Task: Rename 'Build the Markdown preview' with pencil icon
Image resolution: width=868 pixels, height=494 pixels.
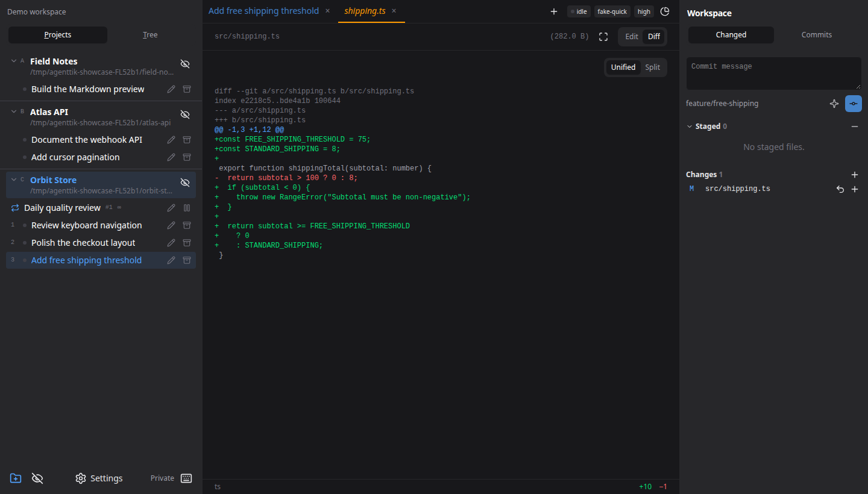Action: coord(171,89)
